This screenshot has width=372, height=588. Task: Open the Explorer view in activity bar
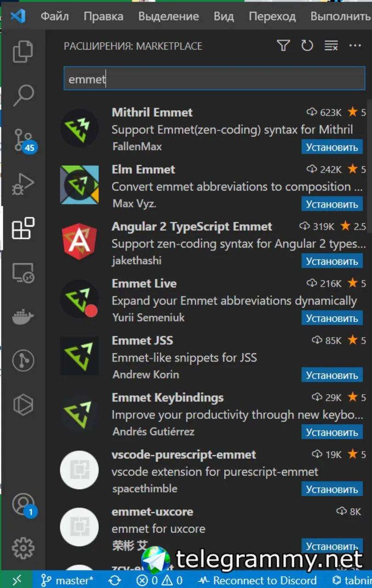[23, 51]
